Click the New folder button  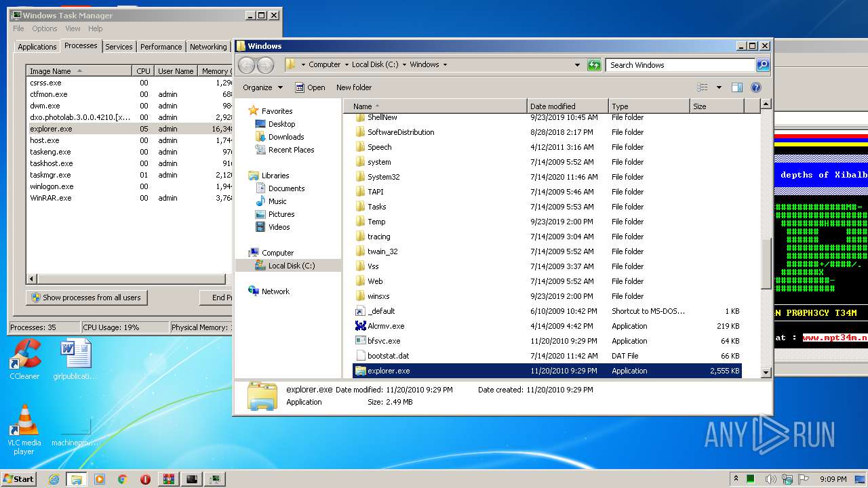[354, 87]
